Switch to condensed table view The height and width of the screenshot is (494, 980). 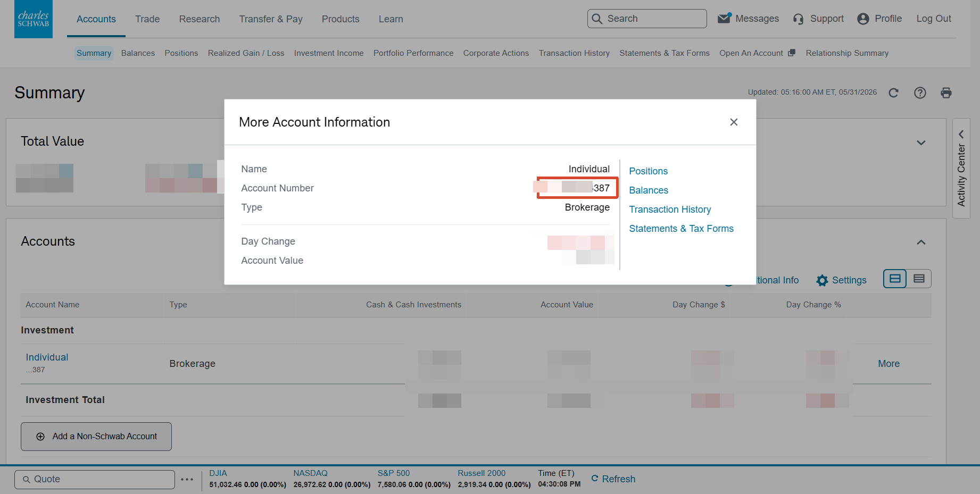tap(919, 279)
